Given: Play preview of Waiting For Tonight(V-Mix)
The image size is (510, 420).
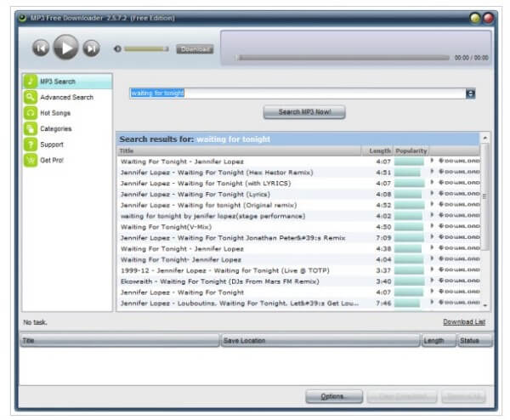Looking at the screenshot, I should coord(432,226).
